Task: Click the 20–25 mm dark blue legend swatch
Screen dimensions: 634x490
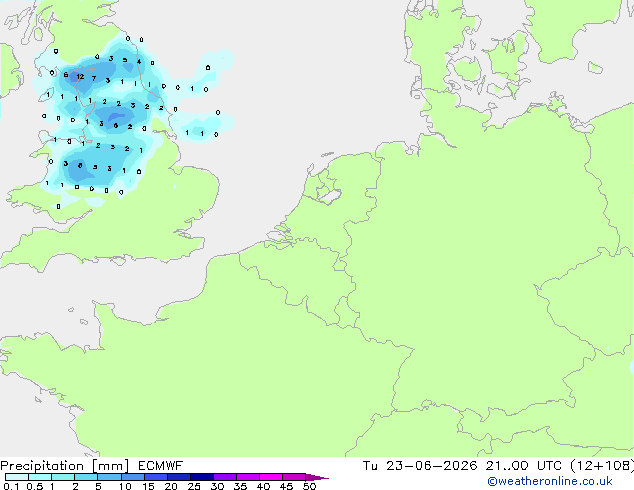Action: 179,477
